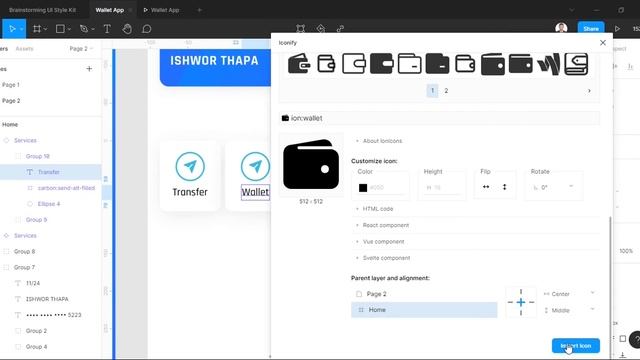The width and height of the screenshot is (640, 360).
Task: Pick the eighth solid wallet icon
Action: click(x=493, y=64)
